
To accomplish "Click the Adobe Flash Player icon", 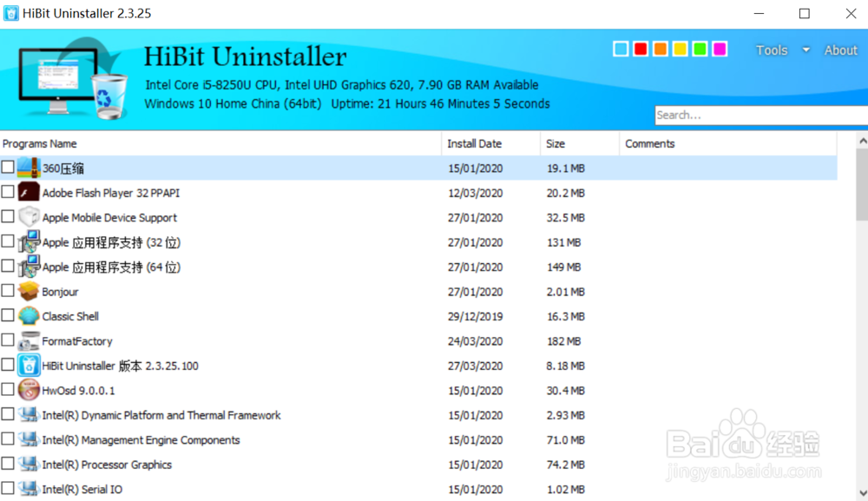I will point(29,192).
